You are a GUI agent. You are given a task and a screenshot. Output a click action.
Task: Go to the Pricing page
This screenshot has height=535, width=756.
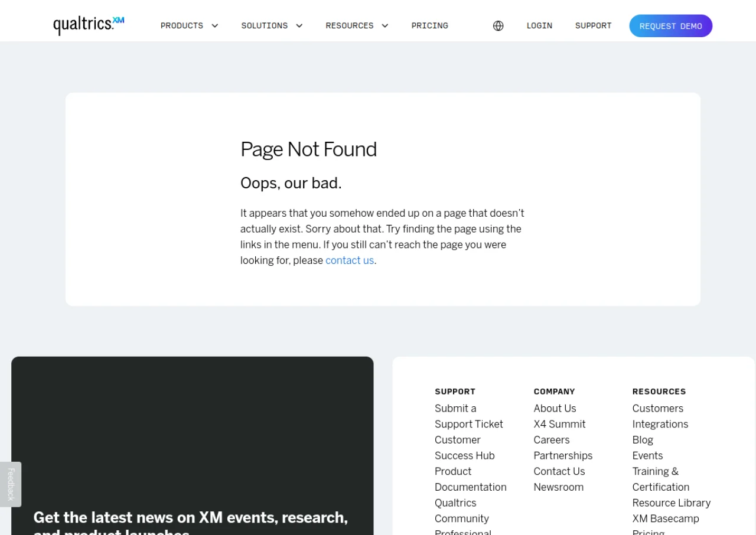pyautogui.click(x=430, y=26)
